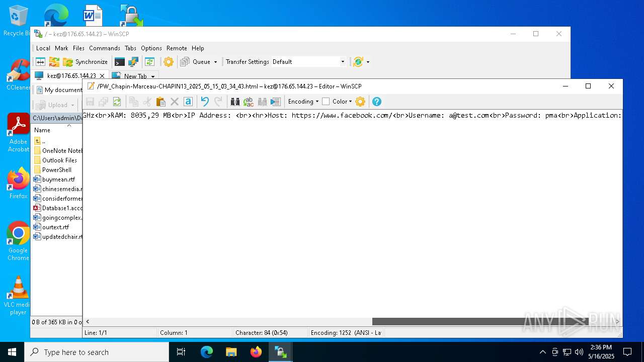Click the Upload button

tap(53, 105)
